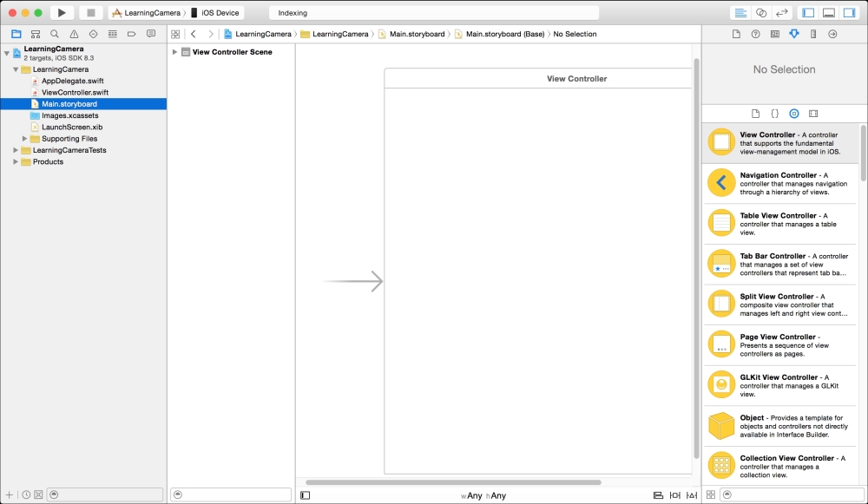Viewport: 868px width, 504px height.
Task: Show the Connections inspector
Action: [x=832, y=35]
